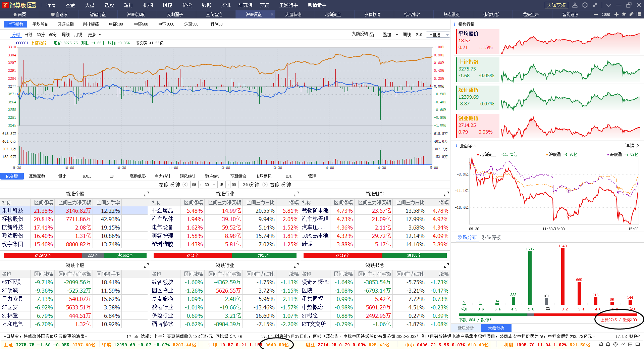Open the message bubble icon
644x349 pixels.
click(x=630, y=345)
